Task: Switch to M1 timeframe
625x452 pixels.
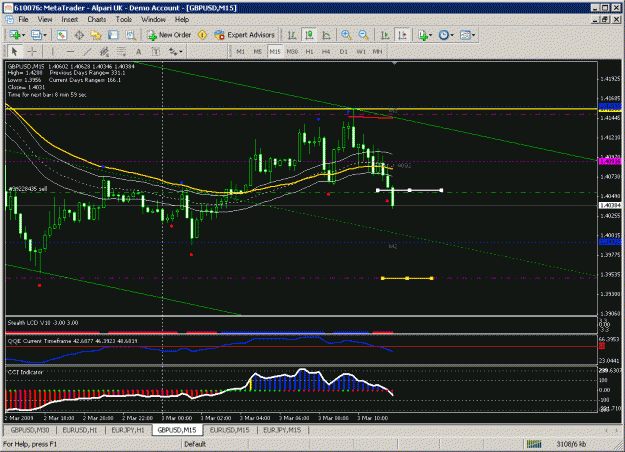Action: (x=240, y=51)
